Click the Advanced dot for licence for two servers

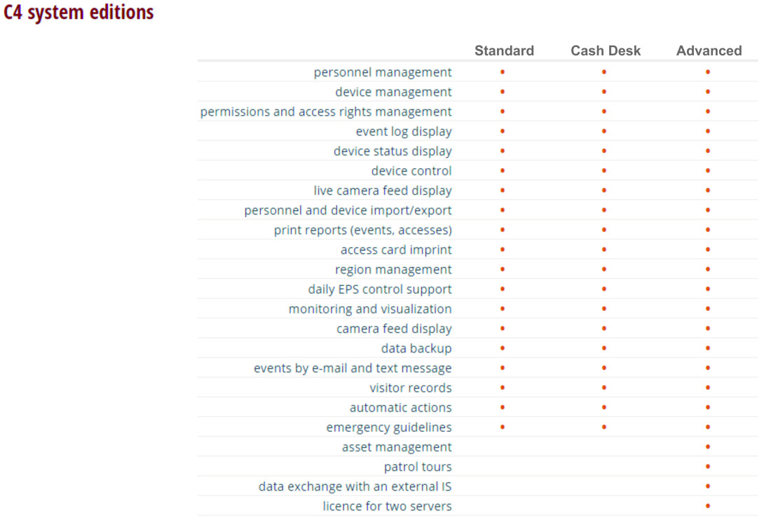[x=708, y=506]
